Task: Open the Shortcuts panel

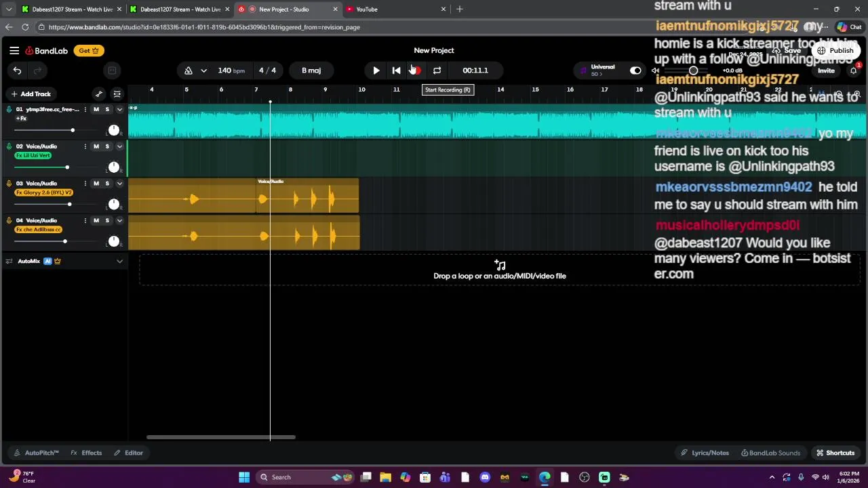Action: tap(835, 453)
